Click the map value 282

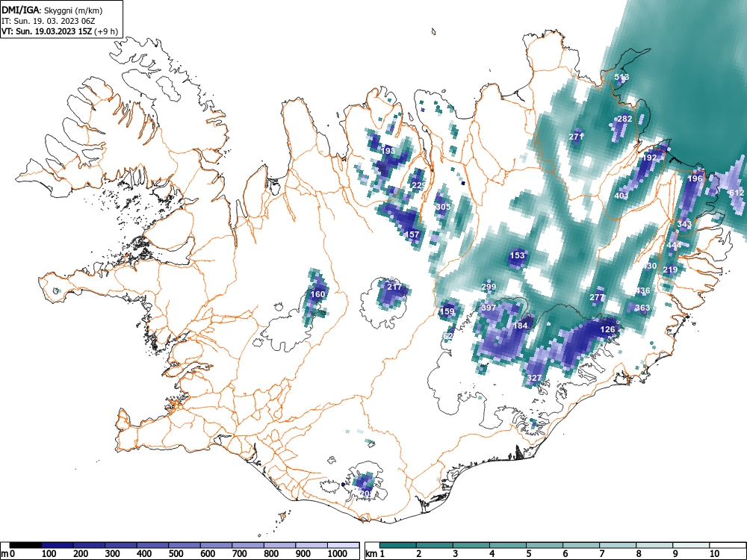(624, 119)
